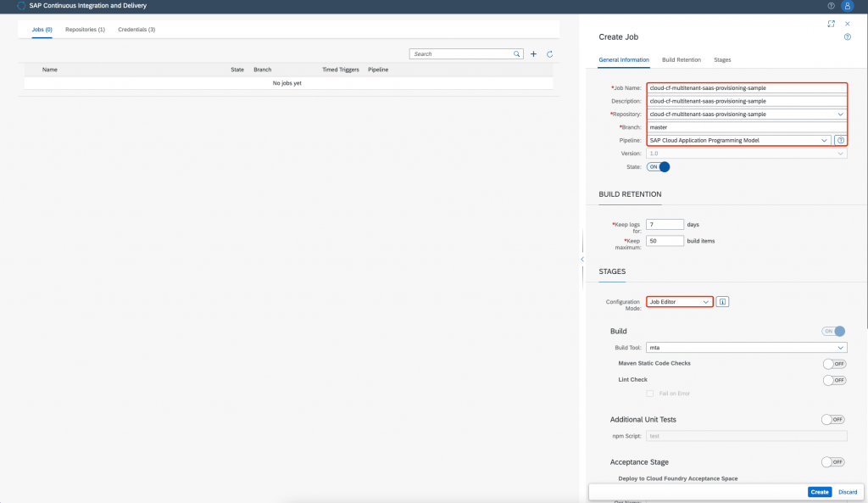Enable Maven Static Code Checks
The height and width of the screenshot is (503, 868).
point(834,364)
